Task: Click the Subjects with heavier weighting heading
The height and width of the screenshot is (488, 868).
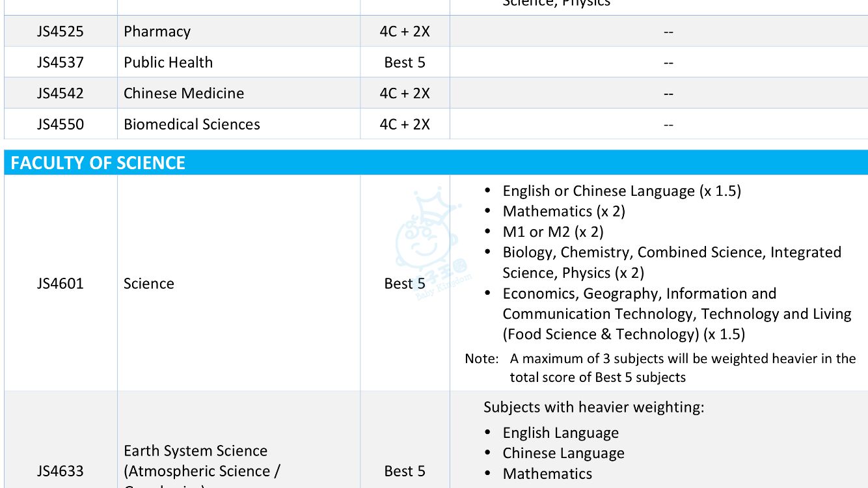Action: click(593, 407)
